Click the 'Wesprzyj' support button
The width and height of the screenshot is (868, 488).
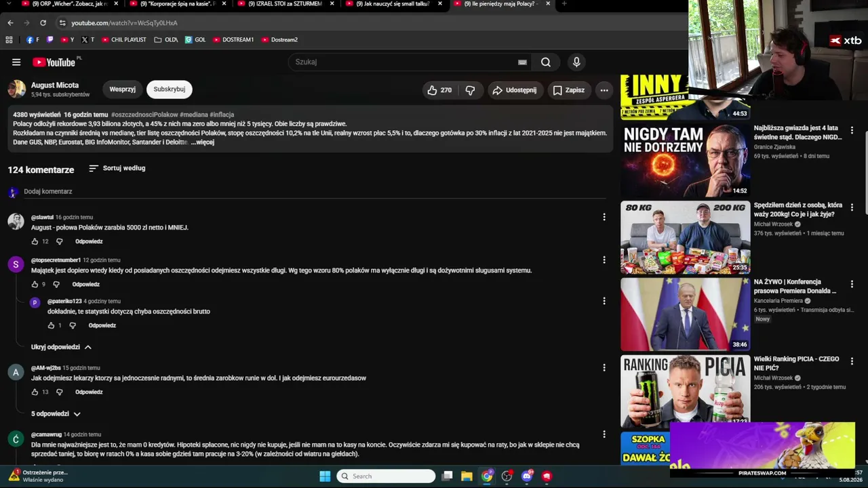click(123, 89)
